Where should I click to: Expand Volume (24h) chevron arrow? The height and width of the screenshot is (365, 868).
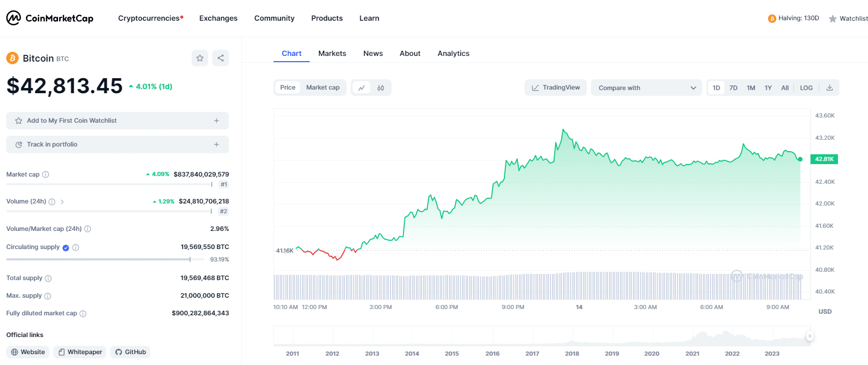click(62, 202)
